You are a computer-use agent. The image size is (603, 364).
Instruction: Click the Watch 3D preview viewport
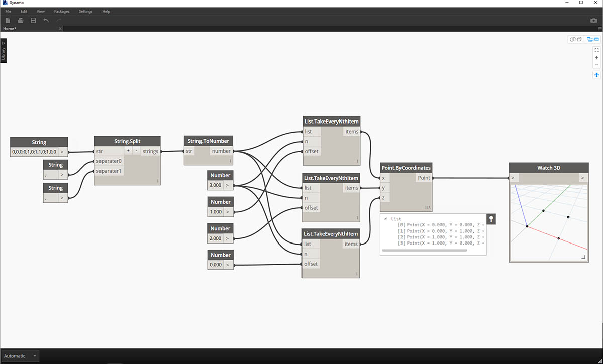click(x=549, y=222)
